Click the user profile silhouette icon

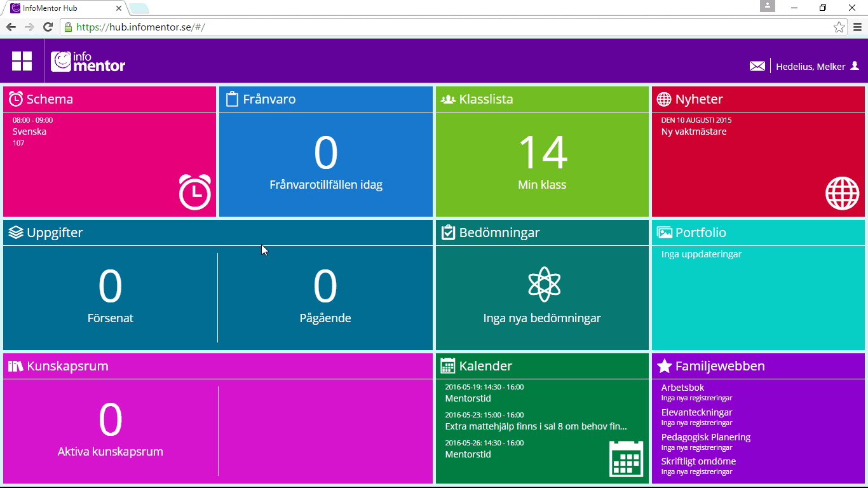[855, 65]
